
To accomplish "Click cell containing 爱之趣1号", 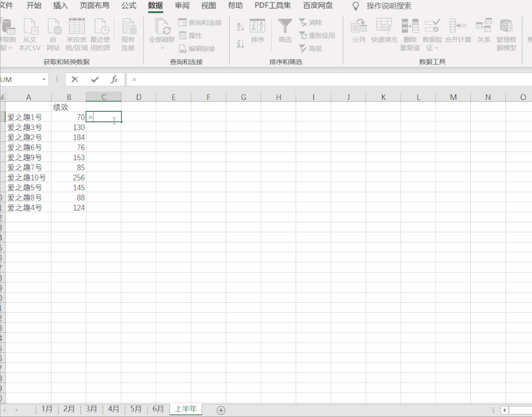I will (x=29, y=117).
